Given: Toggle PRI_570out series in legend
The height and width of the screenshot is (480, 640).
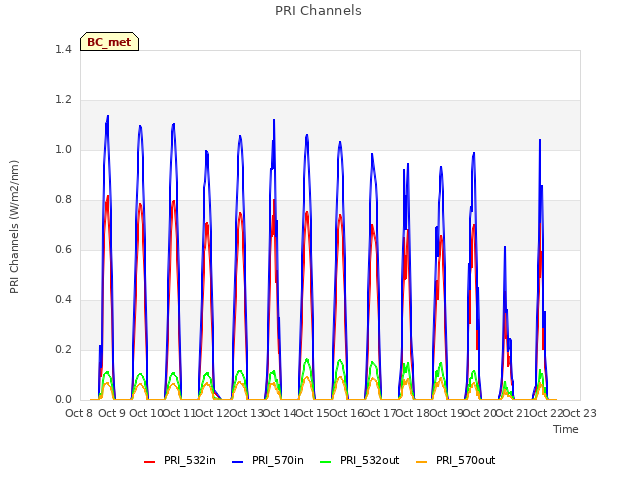Looking at the screenshot, I should pyautogui.click(x=456, y=460).
